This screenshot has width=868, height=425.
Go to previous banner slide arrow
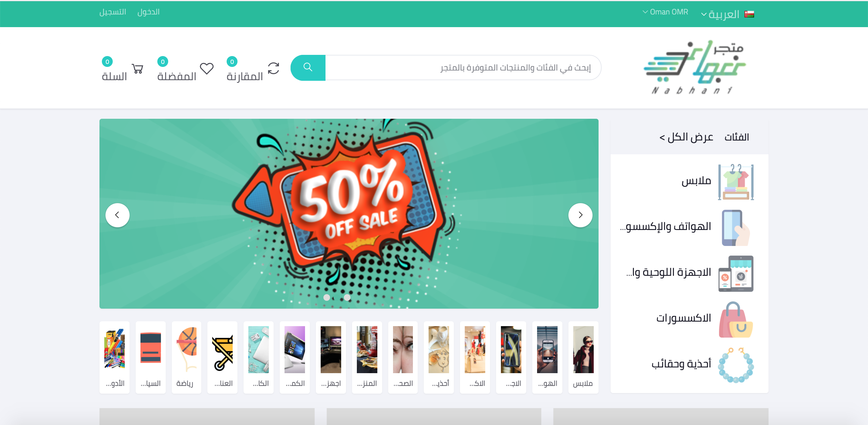click(117, 215)
